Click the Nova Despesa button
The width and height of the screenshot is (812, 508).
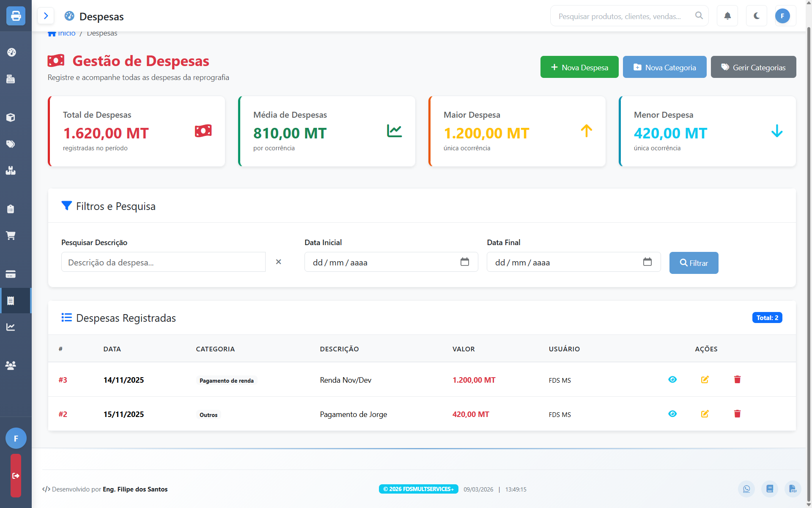coord(579,67)
